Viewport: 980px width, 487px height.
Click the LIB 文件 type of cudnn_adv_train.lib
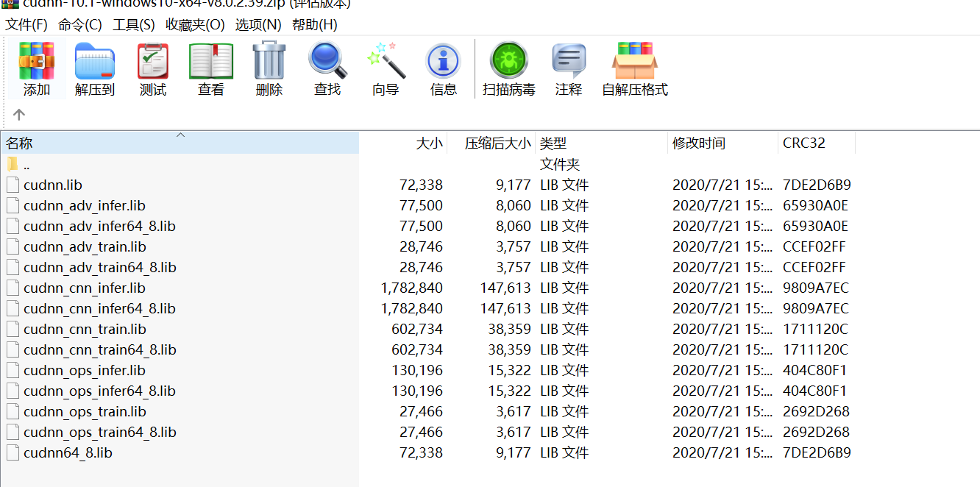pos(564,246)
